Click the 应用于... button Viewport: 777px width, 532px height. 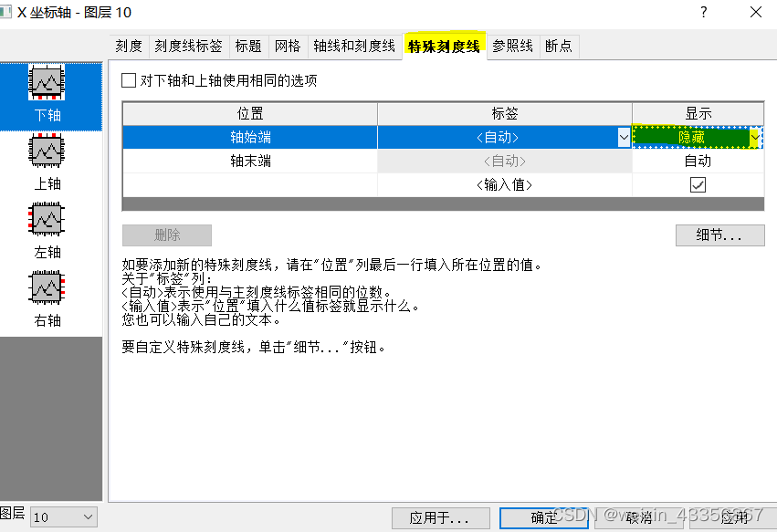[x=441, y=517]
